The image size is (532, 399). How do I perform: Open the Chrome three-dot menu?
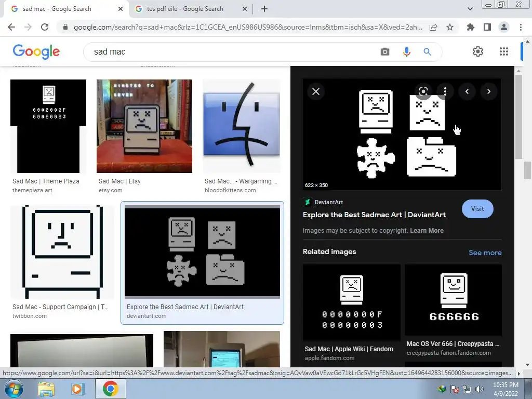point(521,27)
